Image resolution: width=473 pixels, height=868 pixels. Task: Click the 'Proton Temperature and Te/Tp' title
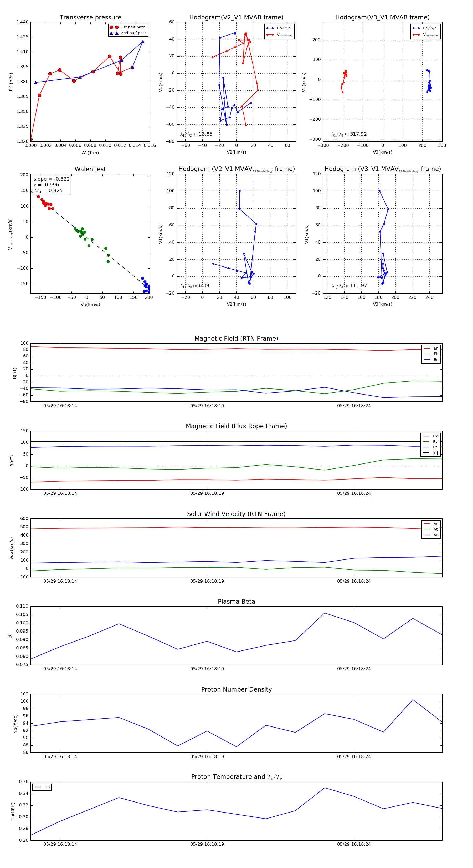point(236,777)
